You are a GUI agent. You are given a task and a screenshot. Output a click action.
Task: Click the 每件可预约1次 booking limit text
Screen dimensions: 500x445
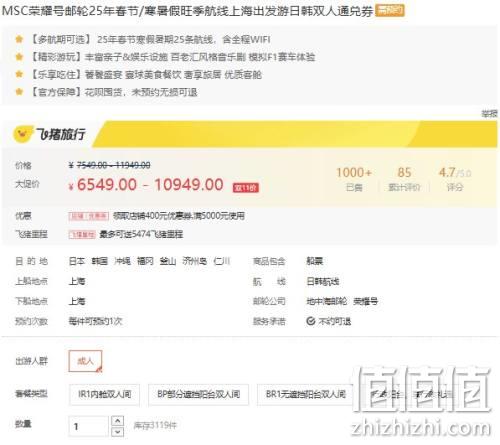tap(95, 321)
